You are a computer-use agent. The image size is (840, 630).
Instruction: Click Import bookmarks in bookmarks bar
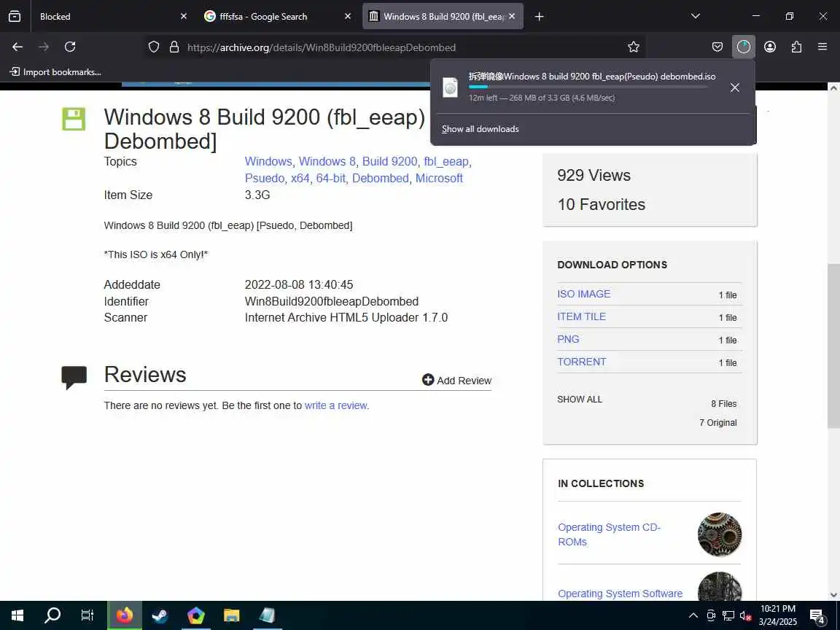coord(55,71)
